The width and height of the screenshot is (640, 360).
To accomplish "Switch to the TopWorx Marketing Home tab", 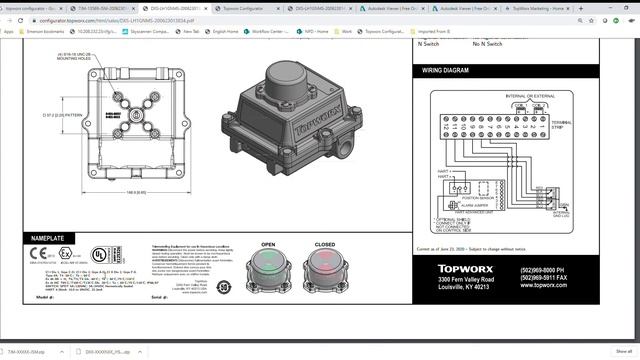I will [537, 8].
